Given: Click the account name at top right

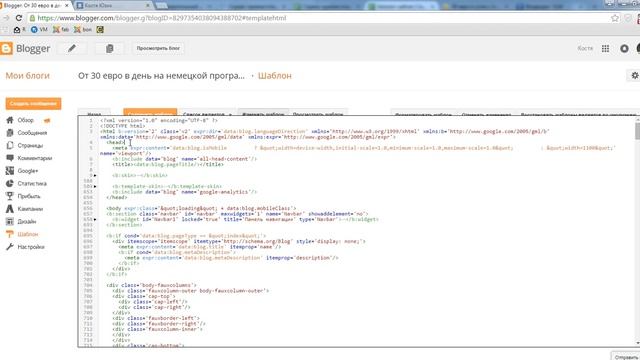Looking at the screenshot, I should pos(585,48).
